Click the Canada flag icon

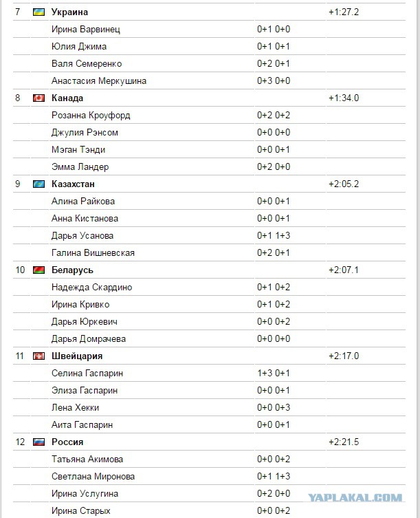[x=38, y=98]
